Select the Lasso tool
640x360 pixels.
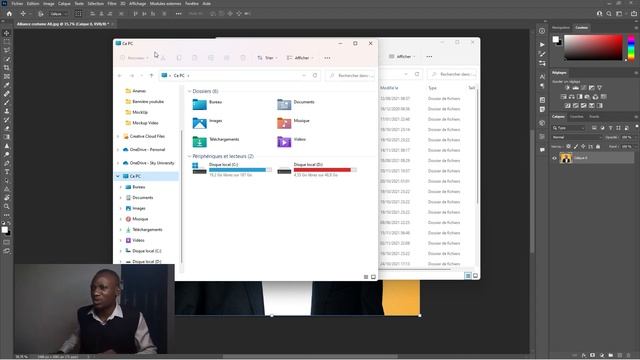[x=7, y=50]
